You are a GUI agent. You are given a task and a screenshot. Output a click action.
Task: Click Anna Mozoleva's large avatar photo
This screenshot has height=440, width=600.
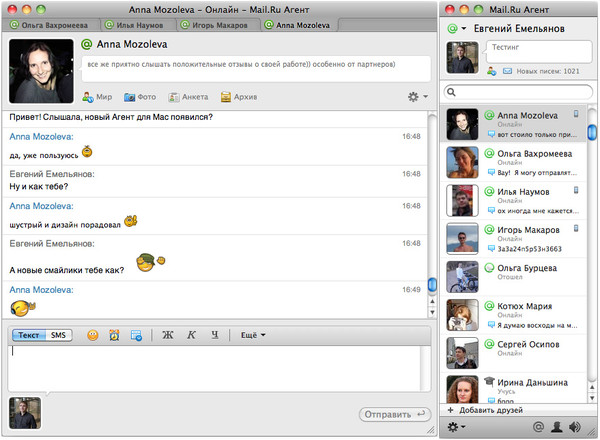click(x=41, y=71)
